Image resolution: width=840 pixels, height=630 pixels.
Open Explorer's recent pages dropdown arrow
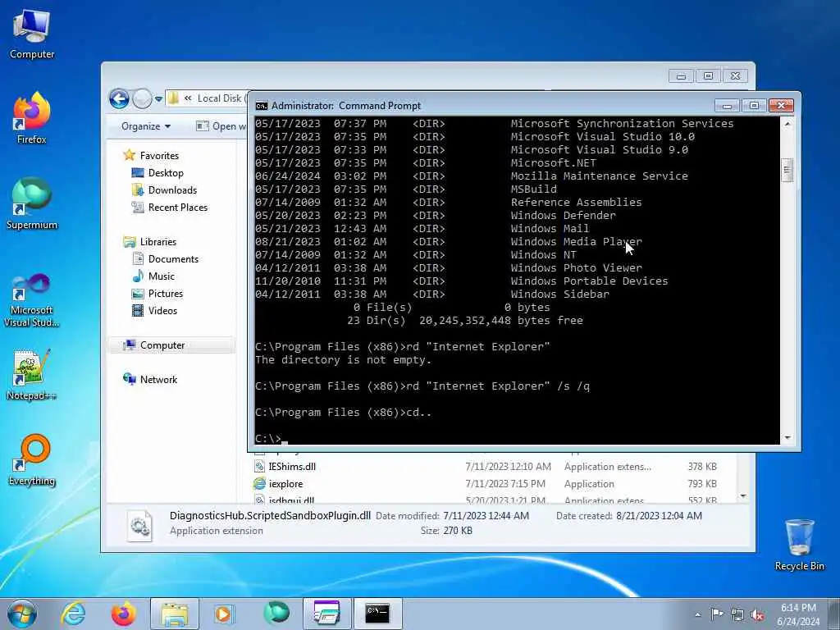(158, 99)
